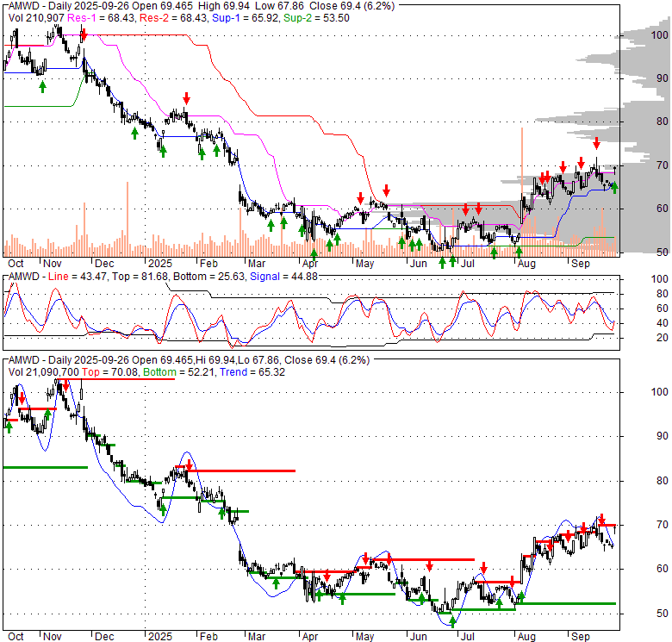672x642 pixels.
Task: Select the May label on top chart axis
Action: coord(364,264)
